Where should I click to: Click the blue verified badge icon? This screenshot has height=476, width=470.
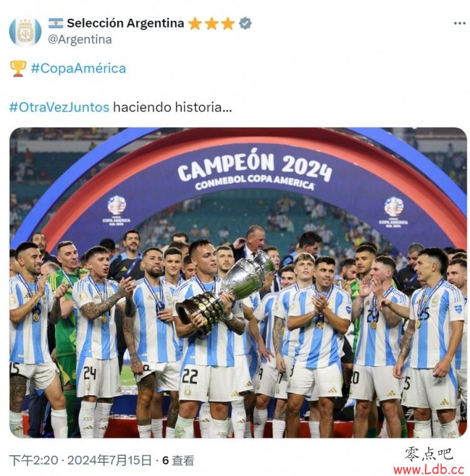(245, 23)
